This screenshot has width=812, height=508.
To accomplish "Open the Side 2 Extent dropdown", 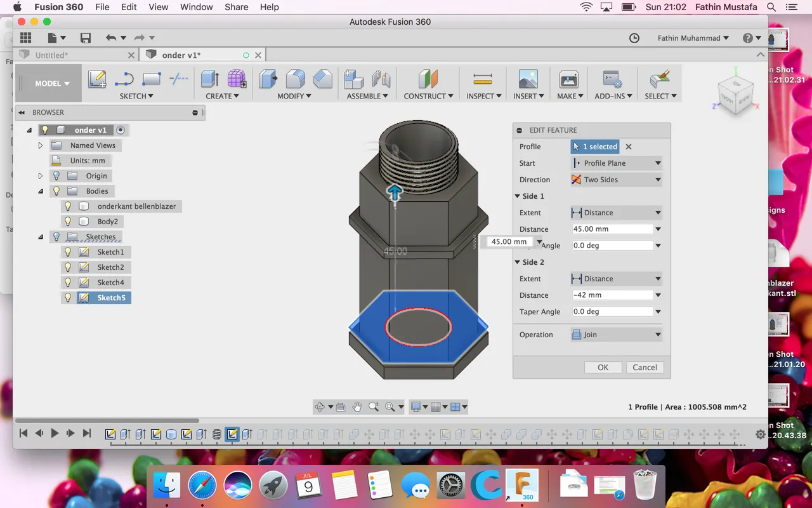I will pos(616,279).
